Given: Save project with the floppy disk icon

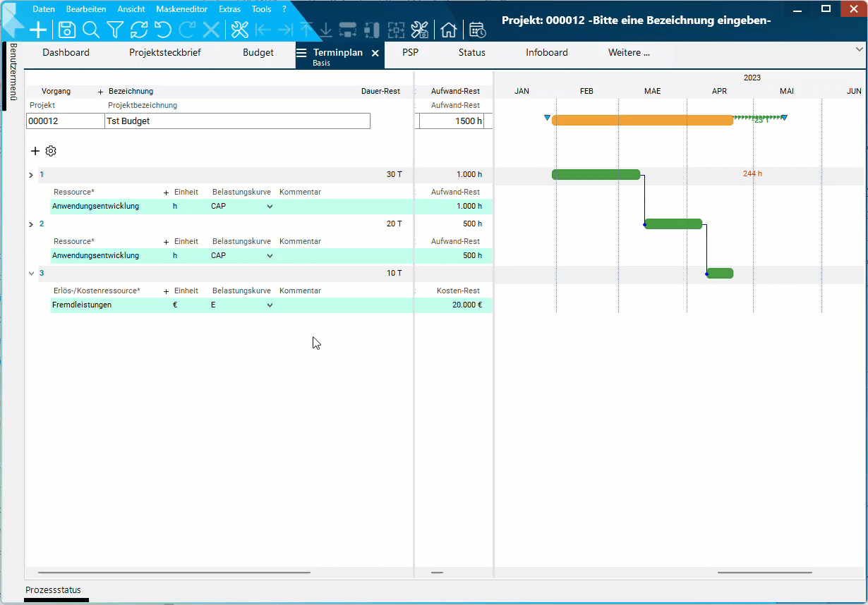Looking at the screenshot, I should (66, 30).
